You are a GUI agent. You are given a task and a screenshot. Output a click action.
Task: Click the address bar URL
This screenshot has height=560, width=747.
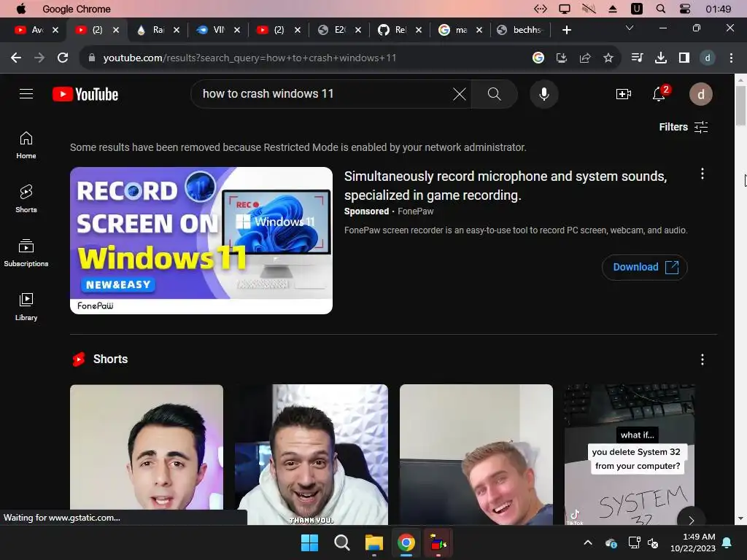[x=249, y=58]
